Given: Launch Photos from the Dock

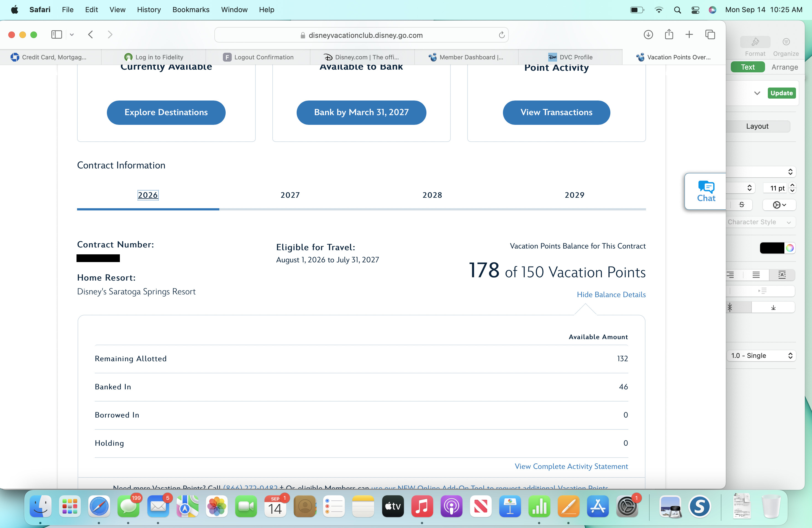Looking at the screenshot, I should click(x=217, y=506).
